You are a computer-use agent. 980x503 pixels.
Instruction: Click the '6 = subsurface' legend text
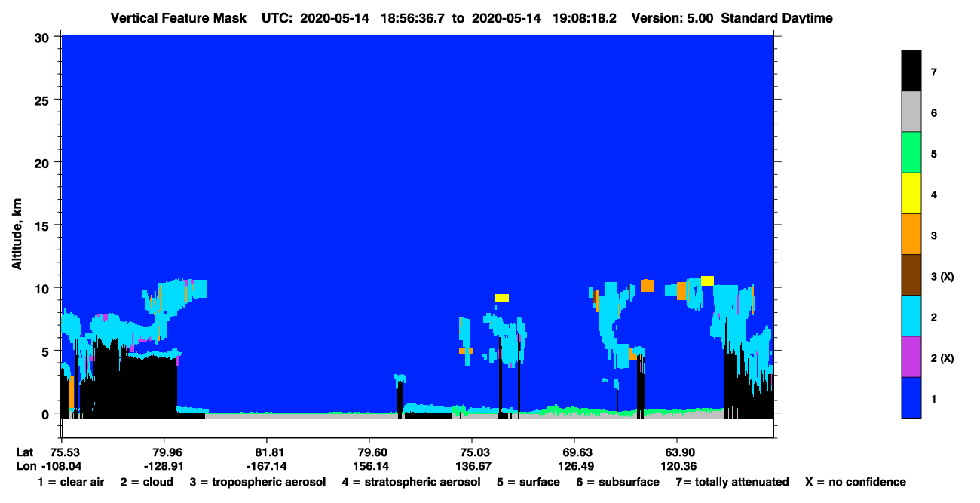pos(617,482)
